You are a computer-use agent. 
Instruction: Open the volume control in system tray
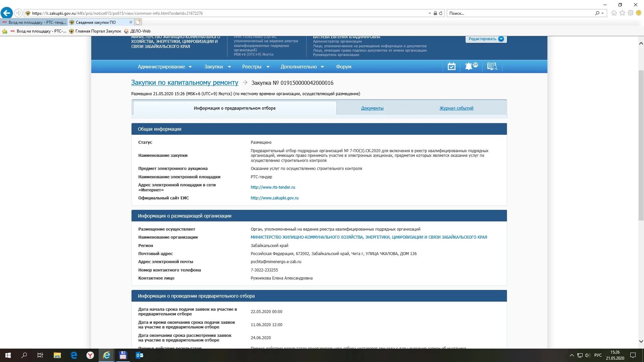point(588,355)
